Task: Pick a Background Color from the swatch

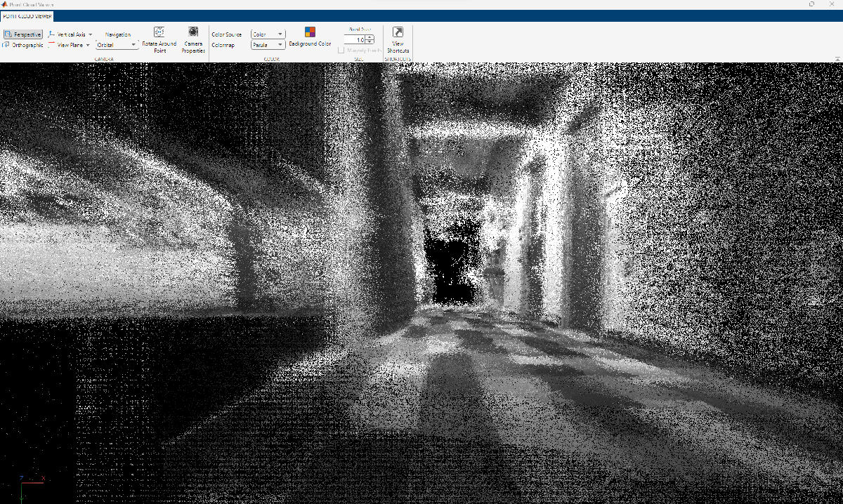Action: point(310,32)
